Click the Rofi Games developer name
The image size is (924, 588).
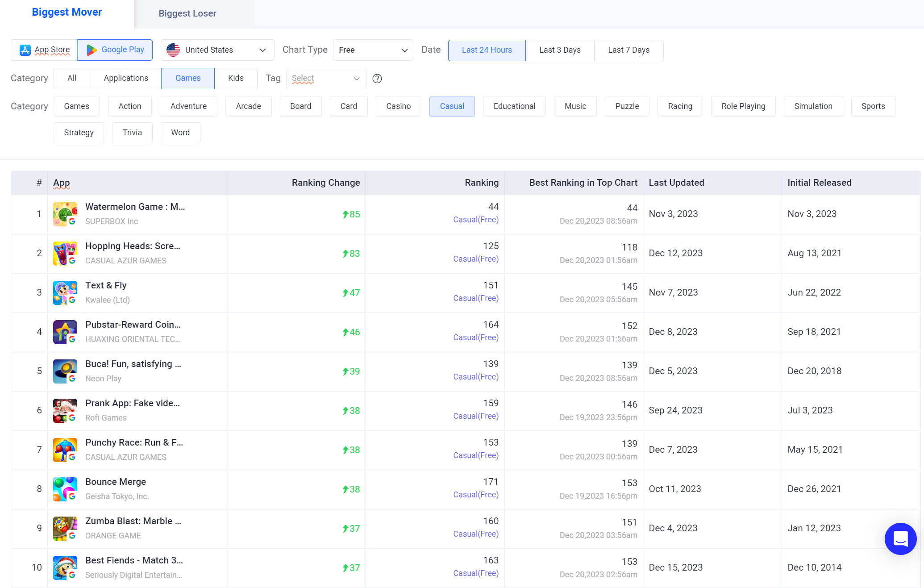click(x=106, y=418)
